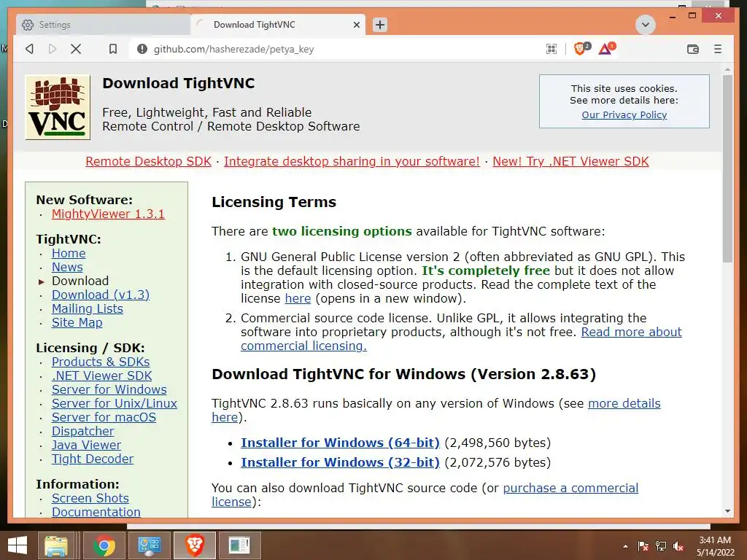Viewport: 747px width, 560px height.
Task: Go to the Home sidebar link
Action: pos(69,253)
